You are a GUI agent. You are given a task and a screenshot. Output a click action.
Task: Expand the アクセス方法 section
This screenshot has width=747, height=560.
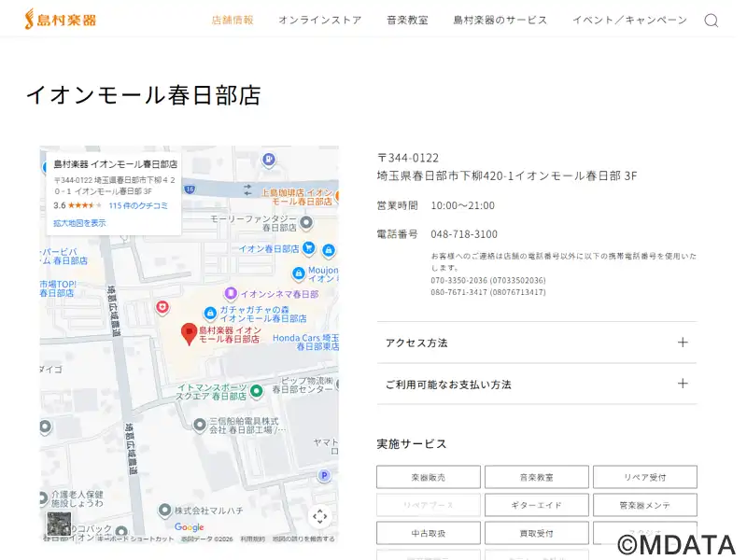[x=537, y=343]
